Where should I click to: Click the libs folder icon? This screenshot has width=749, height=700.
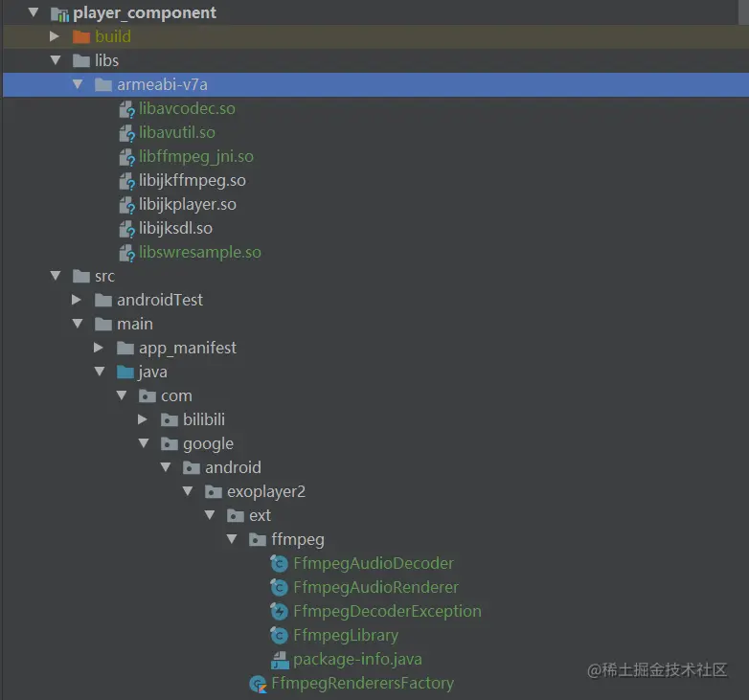coord(81,60)
